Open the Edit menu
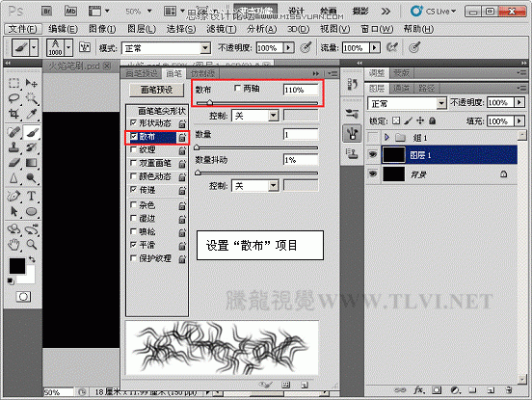The width and height of the screenshot is (532, 400). point(63,29)
